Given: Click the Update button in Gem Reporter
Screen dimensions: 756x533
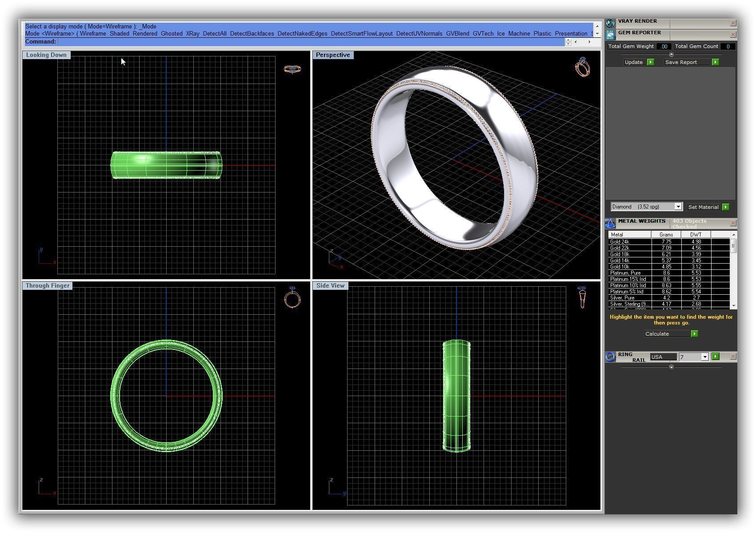Looking at the screenshot, I should point(635,62).
